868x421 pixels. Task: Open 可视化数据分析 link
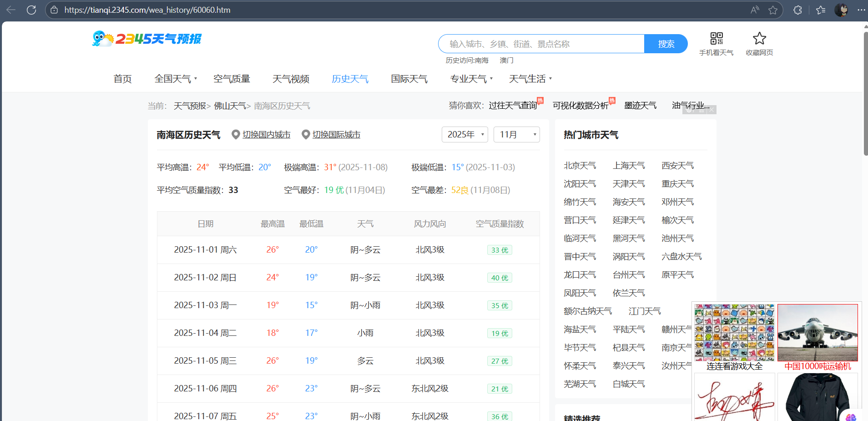tap(580, 105)
